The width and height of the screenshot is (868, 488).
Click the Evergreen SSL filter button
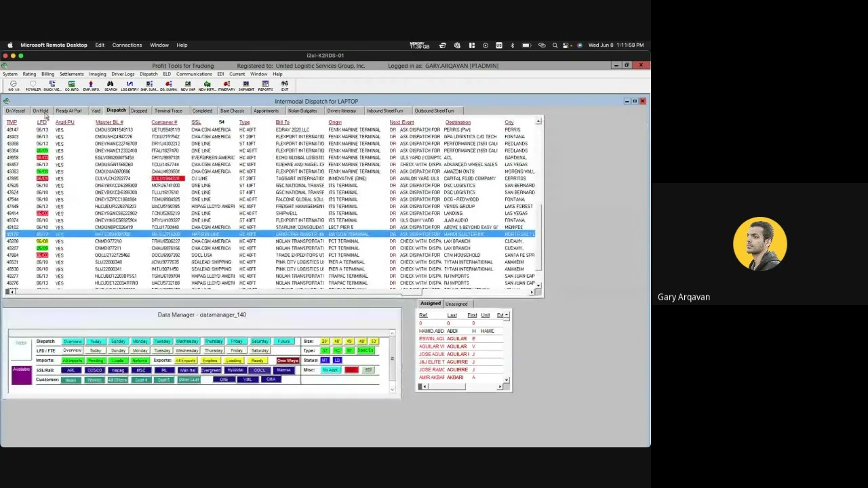click(211, 370)
